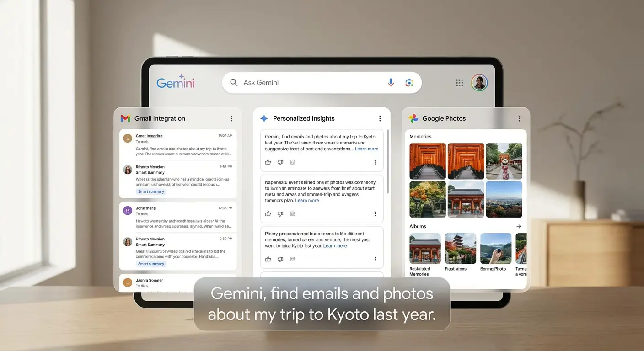This screenshot has width=644, height=351.
Task: Open the Google apps grid launcher
Action: point(459,82)
